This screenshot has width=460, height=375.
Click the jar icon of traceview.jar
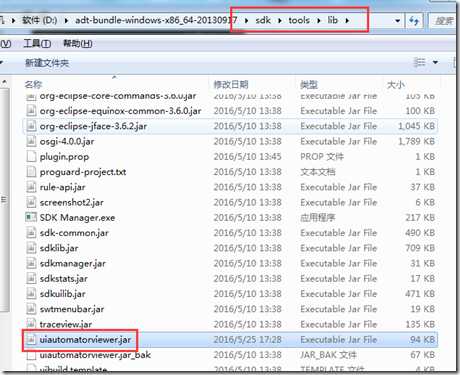tap(31, 324)
